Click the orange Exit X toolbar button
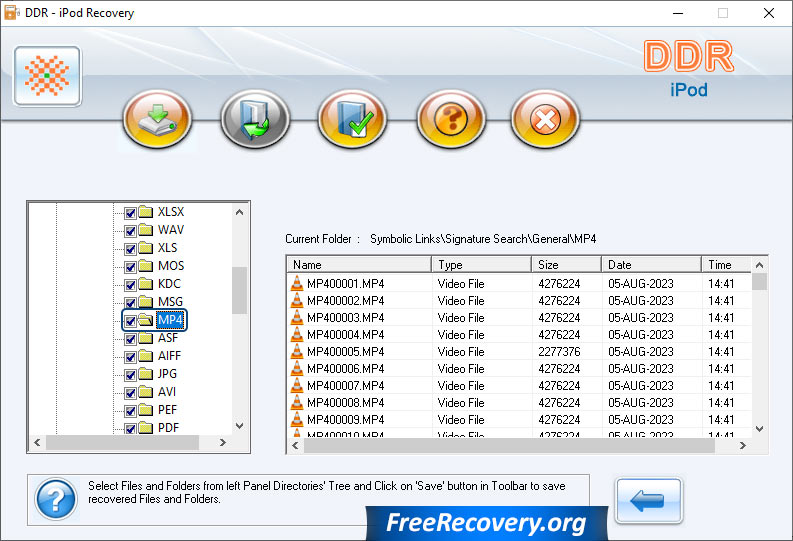Image resolution: width=793 pixels, height=541 pixels. [545, 119]
